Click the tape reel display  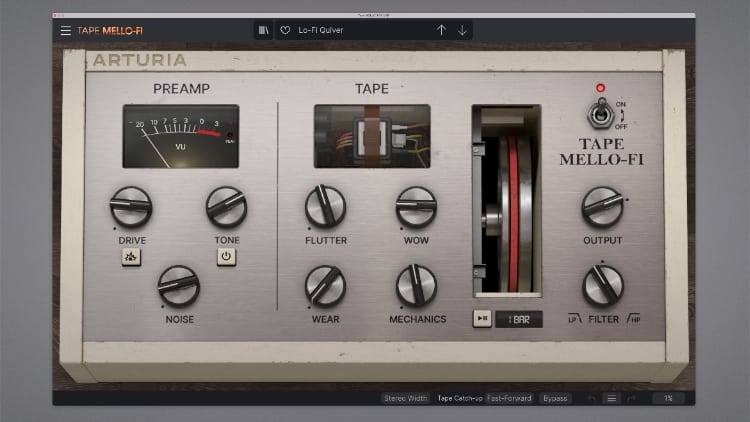[507, 201]
